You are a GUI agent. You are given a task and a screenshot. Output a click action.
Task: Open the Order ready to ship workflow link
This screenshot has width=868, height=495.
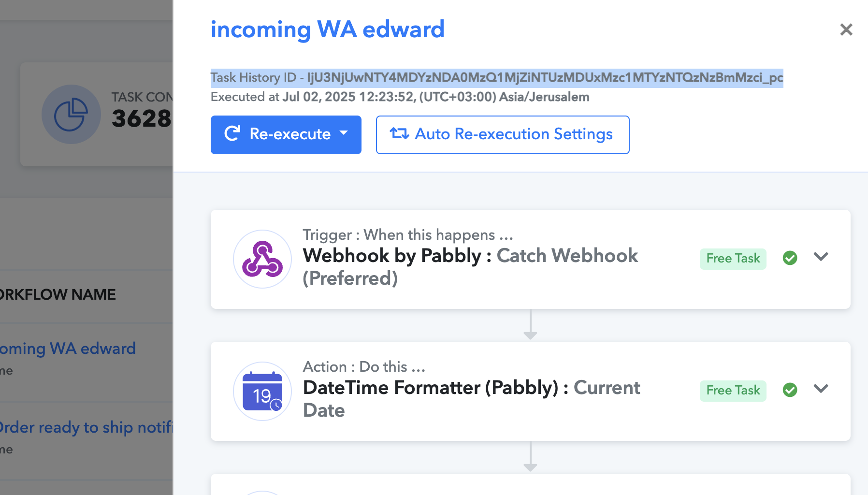(x=86, y=427)
